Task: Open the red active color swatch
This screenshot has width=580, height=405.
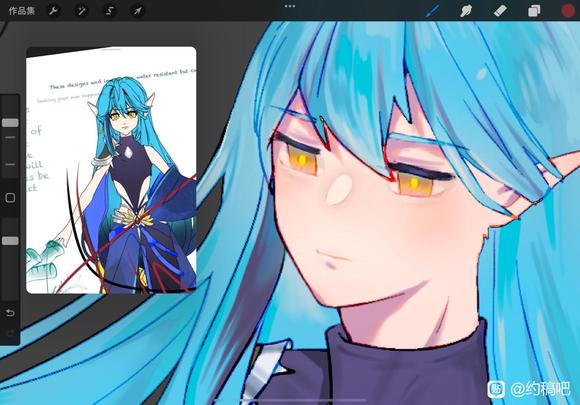Action: (568, 11)
